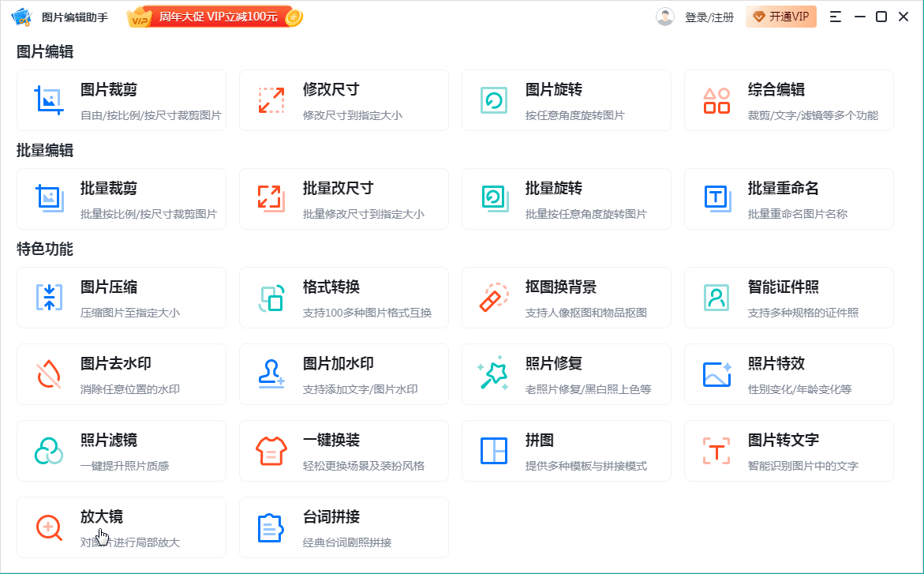Select the 修改尺寸 resize icon
The image size is (924, 574).
pos(271,100)
